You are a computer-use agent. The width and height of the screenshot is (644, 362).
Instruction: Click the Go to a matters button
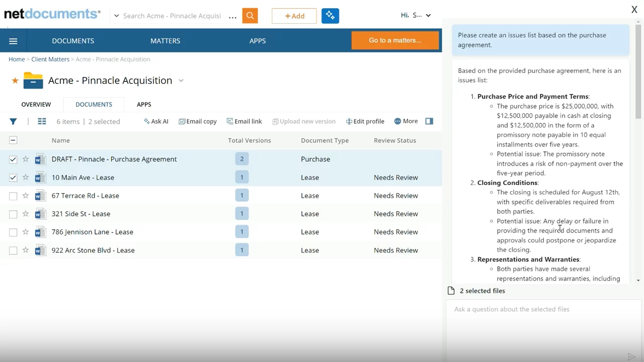click(x=395, y=40)
